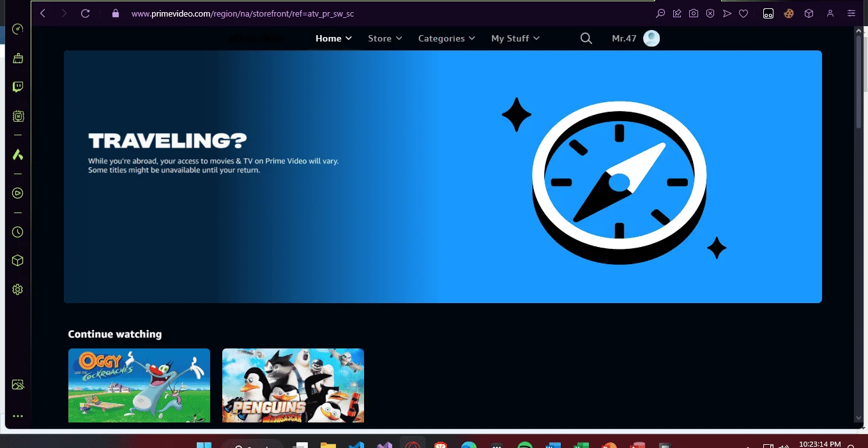The width and height of the screenshot is (868, 448).
Task: Click the white two-eyed extension icon
Action: click(768, 13)
